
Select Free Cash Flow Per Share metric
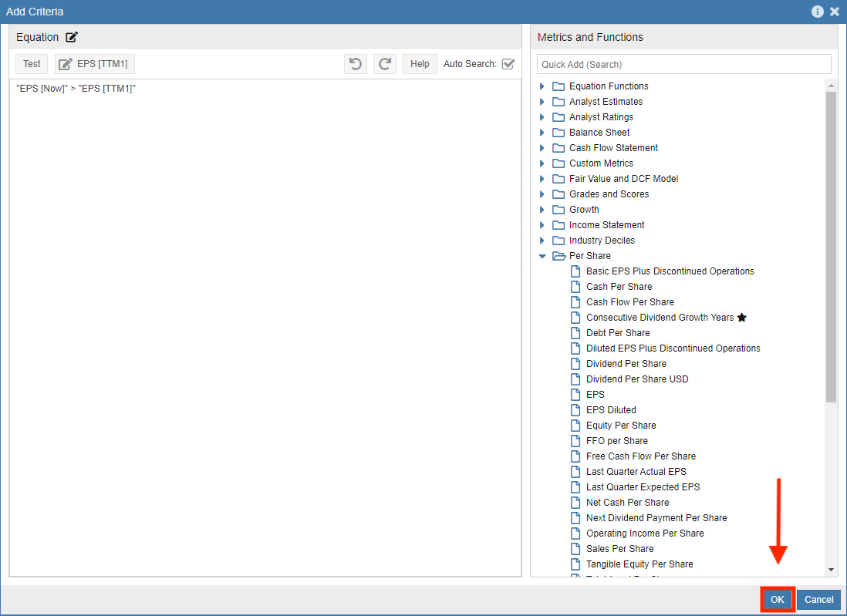[640, 456]
